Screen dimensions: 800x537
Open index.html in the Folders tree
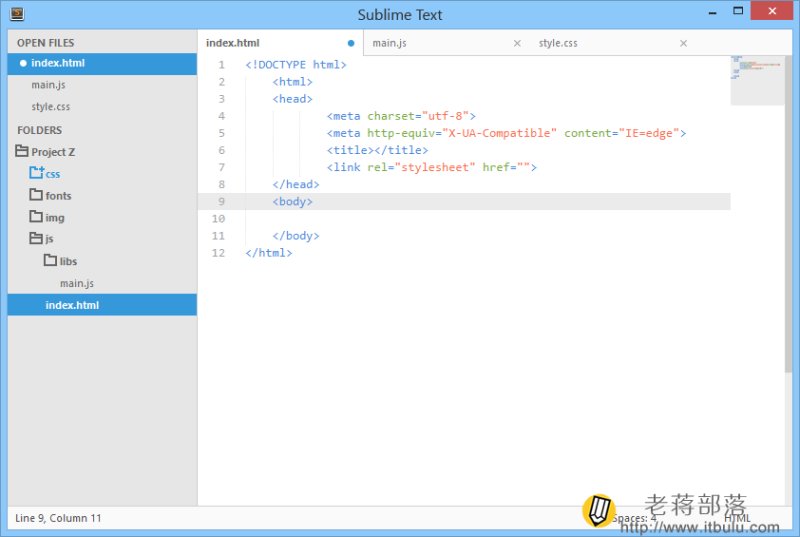(102, 305)
